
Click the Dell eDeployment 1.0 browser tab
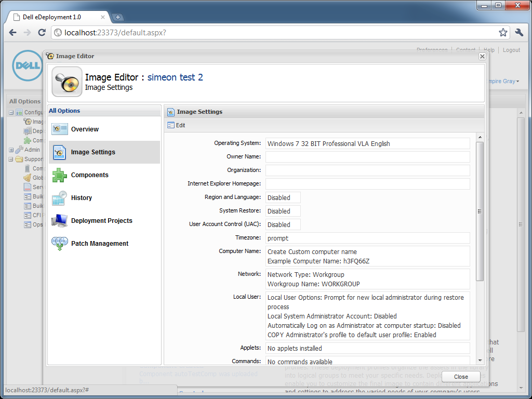[57, 17]
